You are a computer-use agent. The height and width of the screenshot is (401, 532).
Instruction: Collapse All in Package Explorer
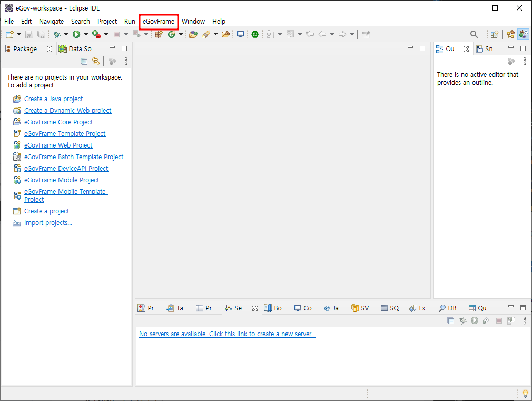[x=84, y=62]
